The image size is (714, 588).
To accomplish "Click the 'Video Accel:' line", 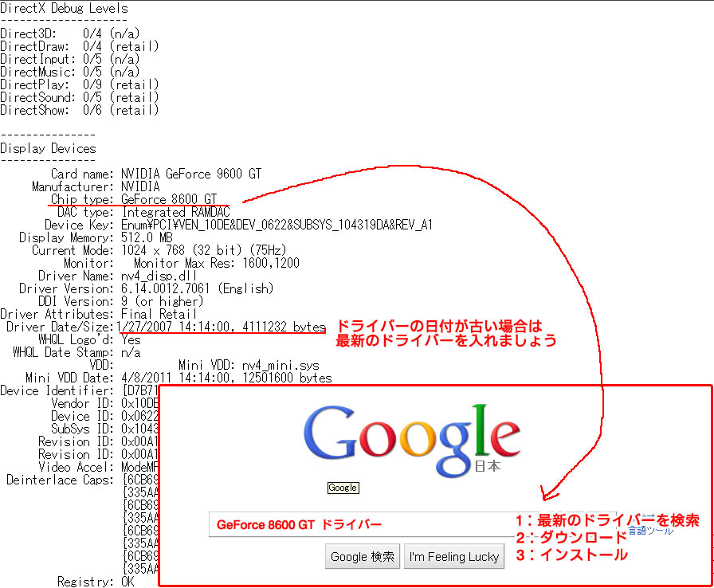I will coord(98,467).
